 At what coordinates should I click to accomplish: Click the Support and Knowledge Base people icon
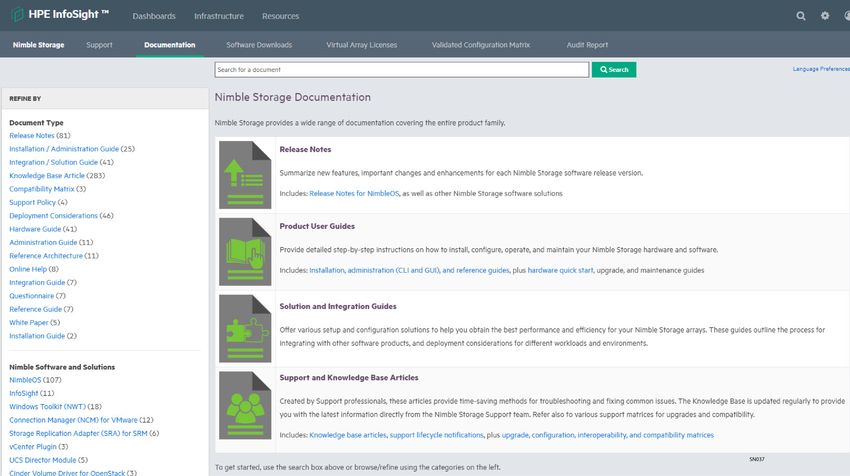(245, 406)
